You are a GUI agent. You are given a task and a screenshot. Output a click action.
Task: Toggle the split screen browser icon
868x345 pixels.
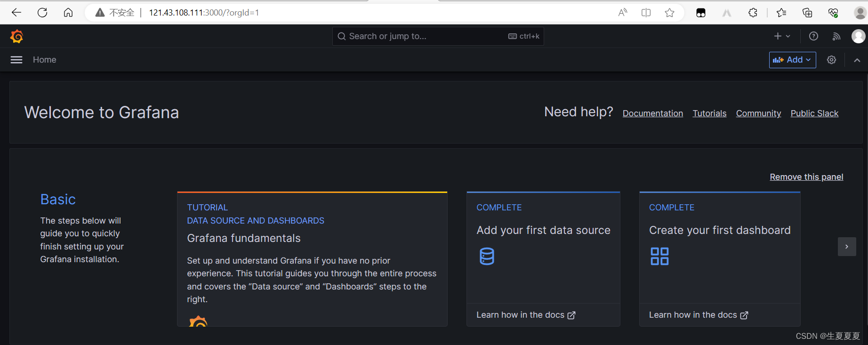tap(646, 13)
